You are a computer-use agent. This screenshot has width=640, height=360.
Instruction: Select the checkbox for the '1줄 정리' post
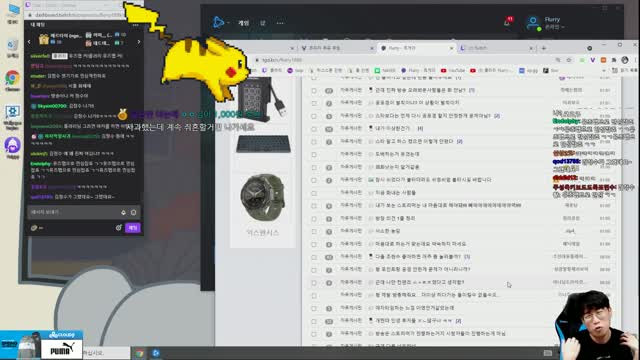(314, 219)
